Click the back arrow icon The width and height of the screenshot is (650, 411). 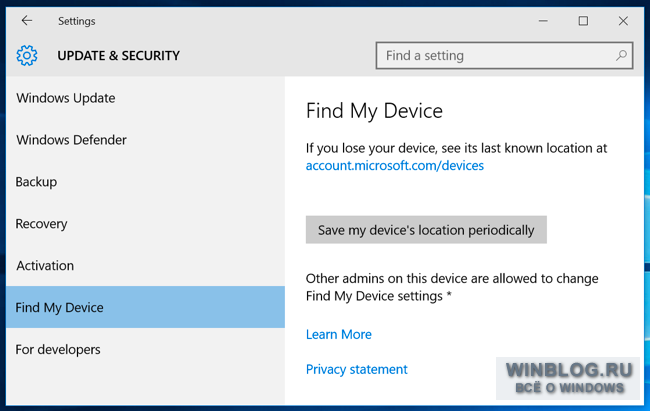27,20
